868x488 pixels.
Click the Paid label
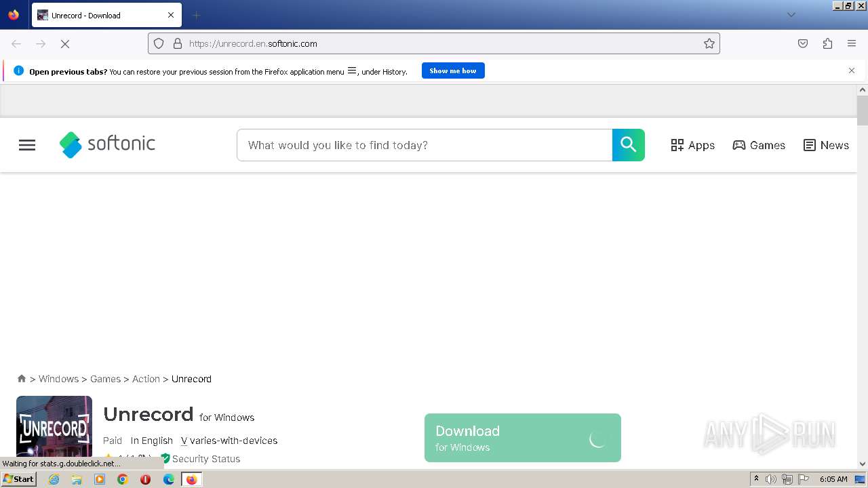(x=113, y=441)
